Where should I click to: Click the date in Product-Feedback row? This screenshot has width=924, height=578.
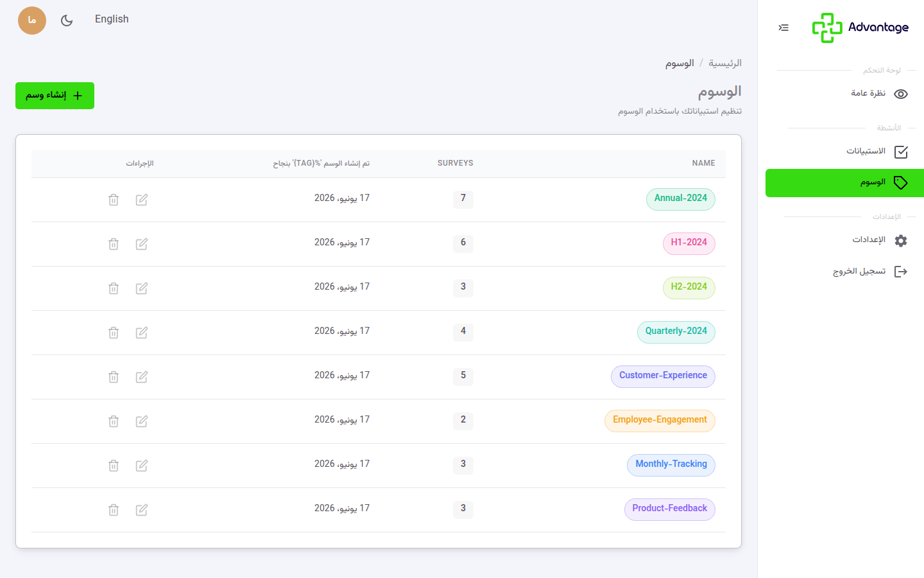click(342, 509)
